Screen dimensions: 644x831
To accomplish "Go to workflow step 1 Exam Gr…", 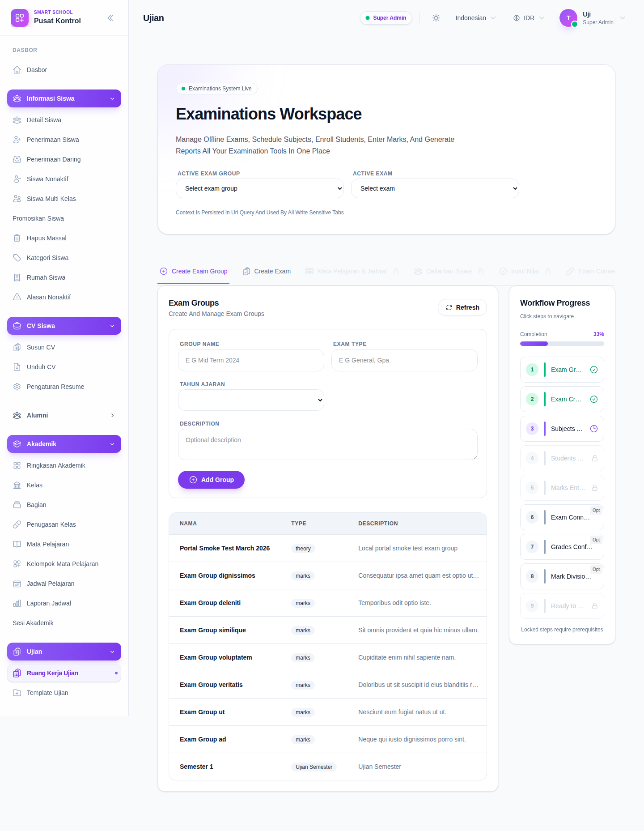I will click(x=562, y=370).
